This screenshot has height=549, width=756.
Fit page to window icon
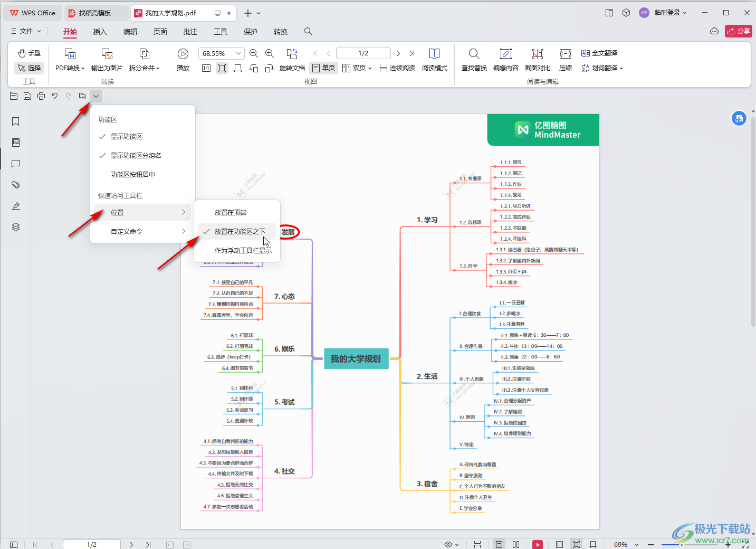(x=222, y=68)
